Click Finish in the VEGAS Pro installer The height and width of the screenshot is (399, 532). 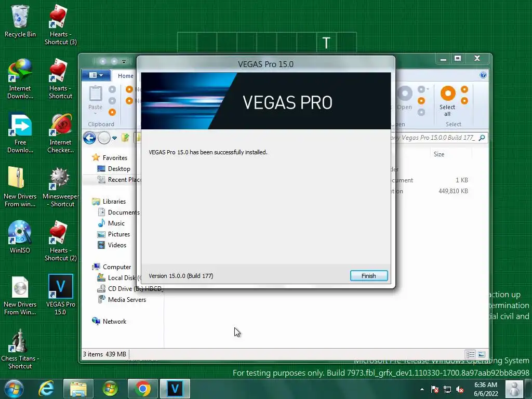[x=369, y=276]
